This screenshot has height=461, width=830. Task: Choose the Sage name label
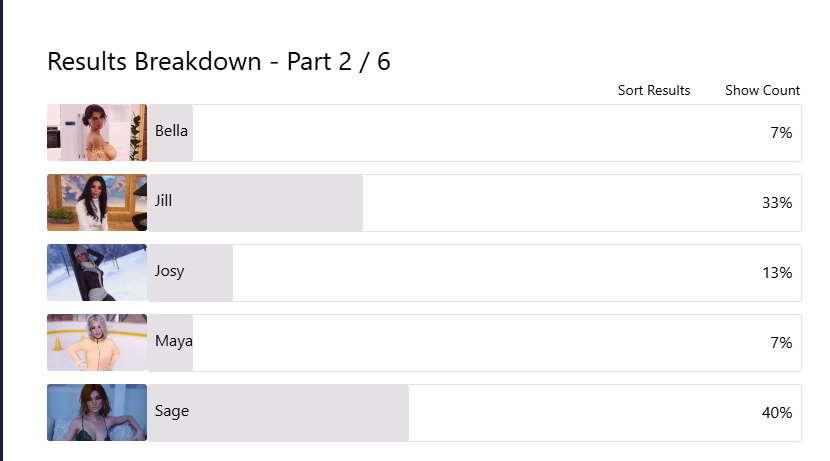pos(172,411)
